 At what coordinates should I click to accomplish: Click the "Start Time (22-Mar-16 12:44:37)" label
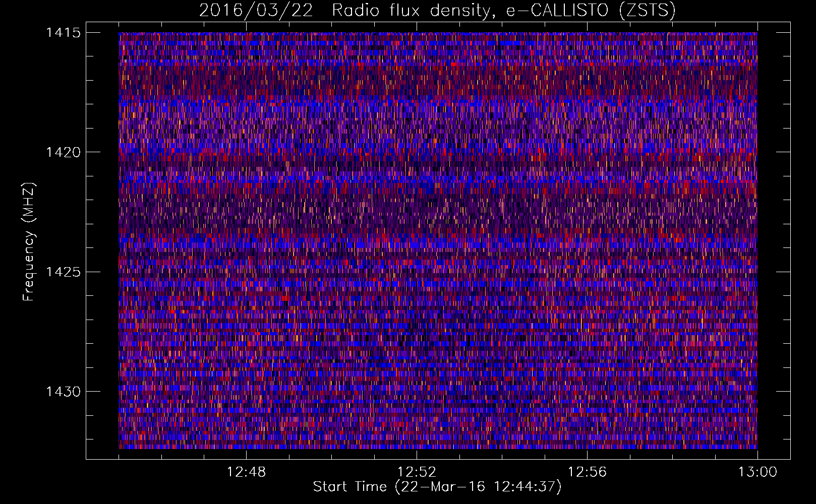(x=437, y=487)
